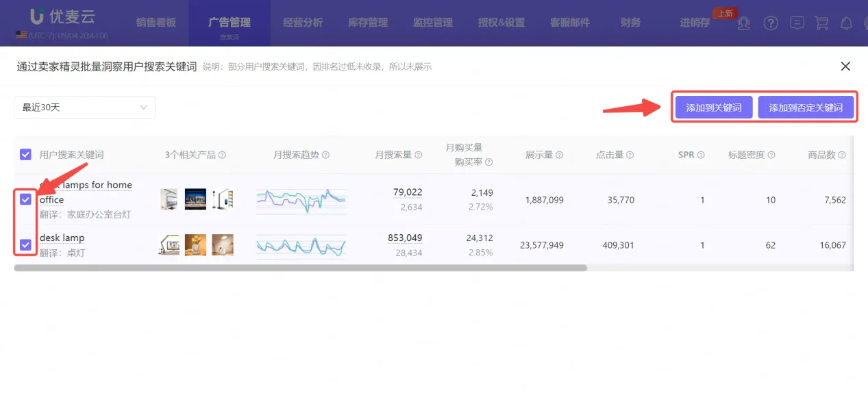Image resolution: width=868 pixels, height=393 pixels.
Task: Click the 16,067 product count value
Action: point(832,245)
